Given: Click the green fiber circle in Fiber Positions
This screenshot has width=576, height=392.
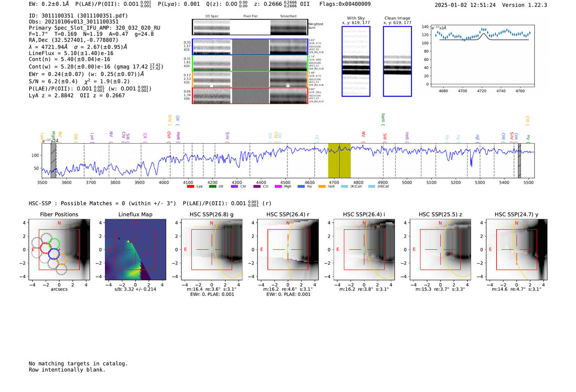Looking at the screenshot, I should [x=54, y=244].
